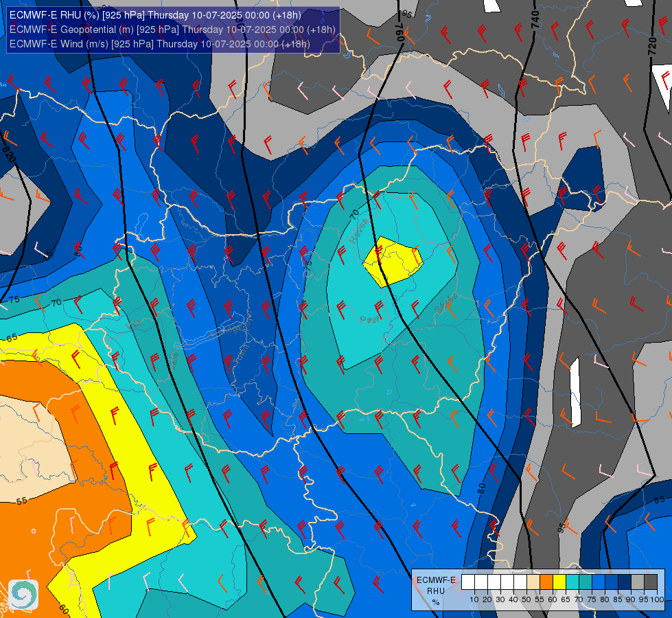
Task: Pick the medium blue 80–85 legend swatch
Action: (612, 582)
